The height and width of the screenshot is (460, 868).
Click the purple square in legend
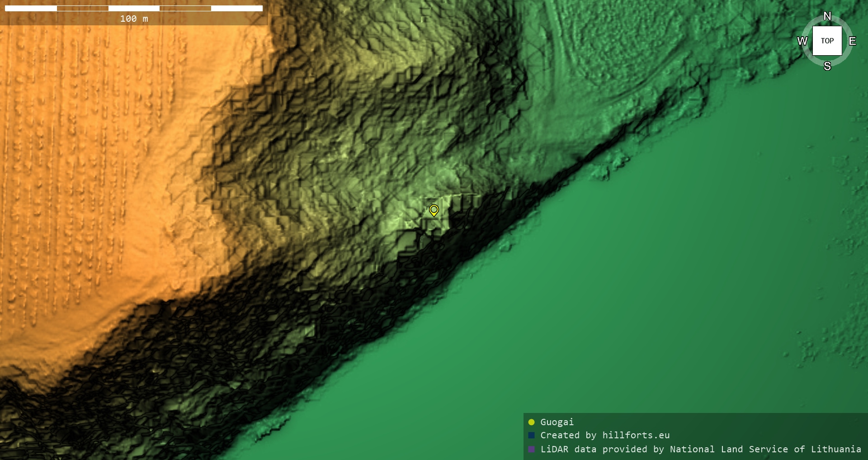coord(531,449)
